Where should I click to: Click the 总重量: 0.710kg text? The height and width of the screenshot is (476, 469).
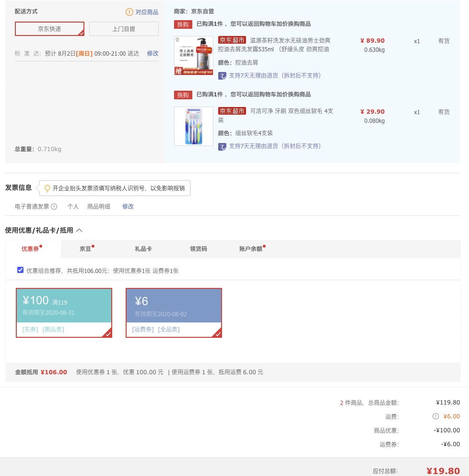pyautogui.click(x=38, y=149)
